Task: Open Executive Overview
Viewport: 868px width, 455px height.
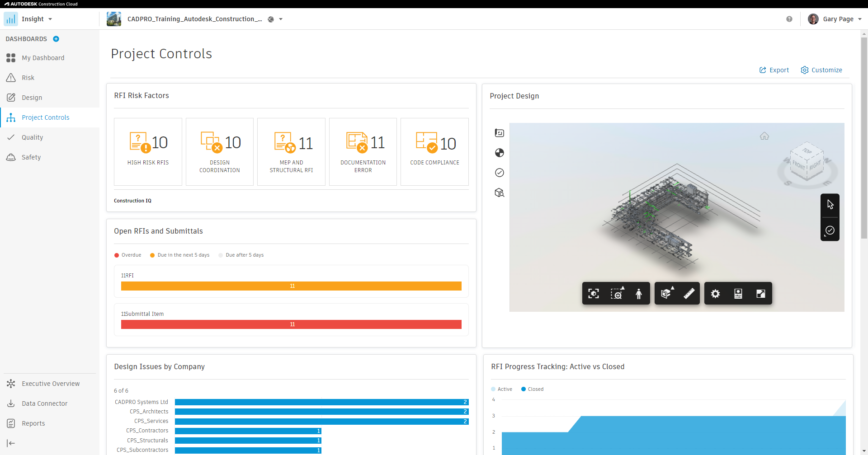Action: tap(50, 384)
